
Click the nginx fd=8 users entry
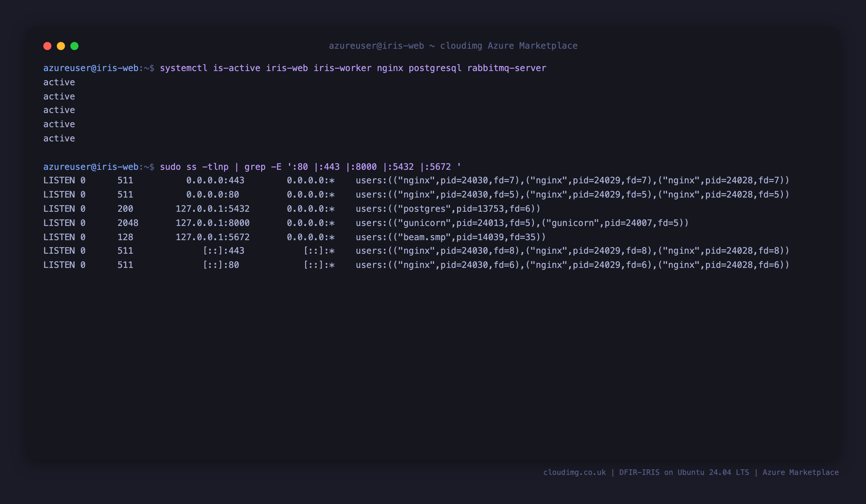pos(572,250)
